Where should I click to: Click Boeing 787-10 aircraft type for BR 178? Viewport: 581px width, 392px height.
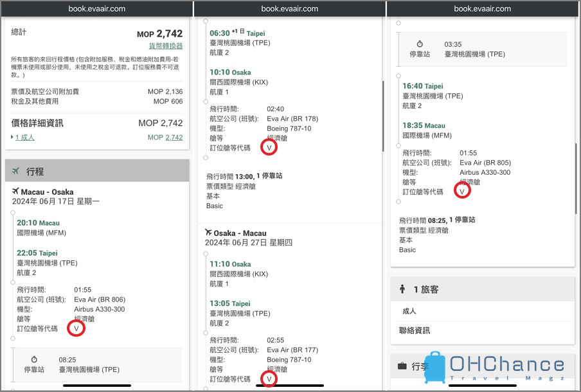pyautogui.click(x=289, y=128)
